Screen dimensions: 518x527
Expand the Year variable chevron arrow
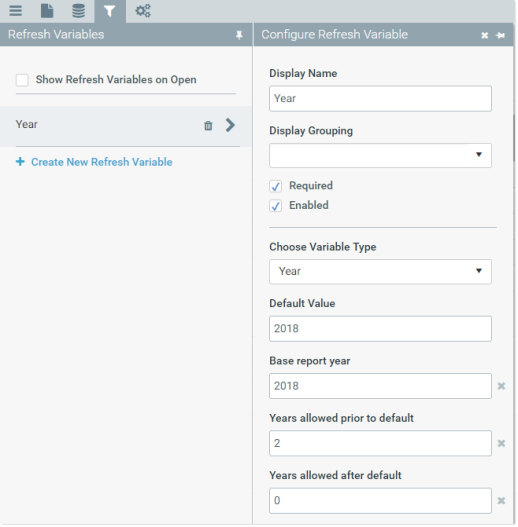click(x=230, y=125)
